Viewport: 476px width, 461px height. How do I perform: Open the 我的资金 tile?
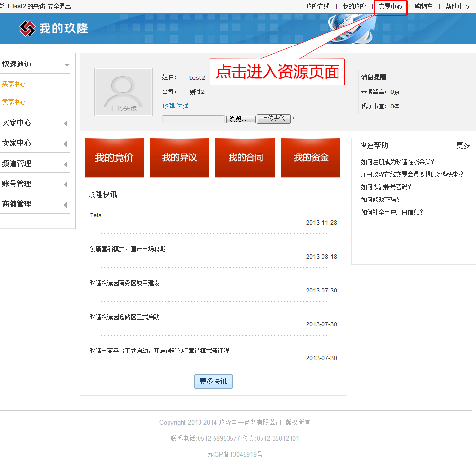[x=310, y=157]
